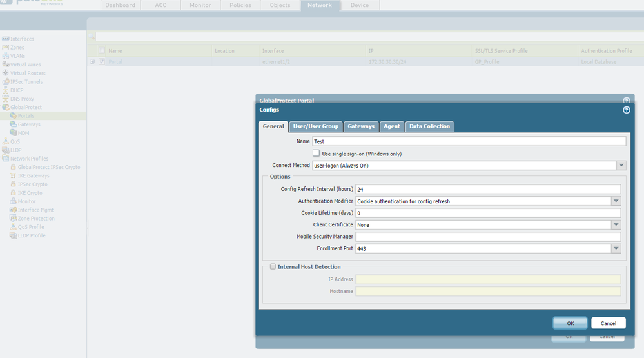Toggle Internal Host Detection checkbox

coord(273,266)
